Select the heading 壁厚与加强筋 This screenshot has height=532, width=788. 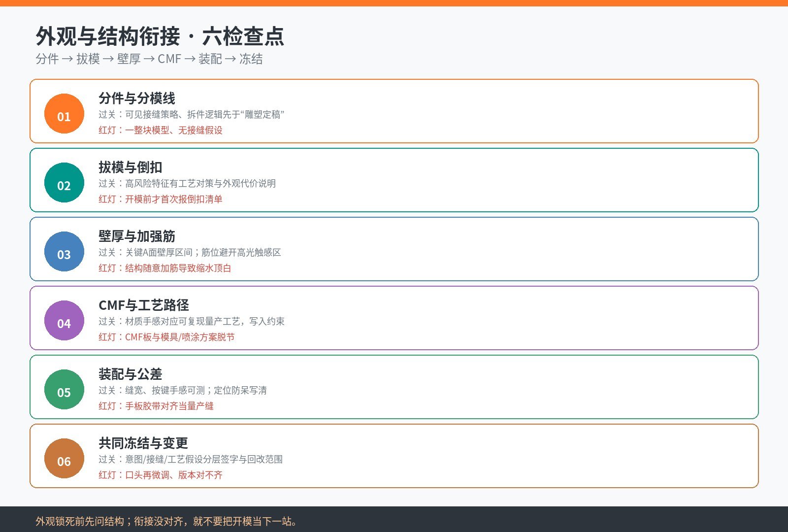point(137,236)
